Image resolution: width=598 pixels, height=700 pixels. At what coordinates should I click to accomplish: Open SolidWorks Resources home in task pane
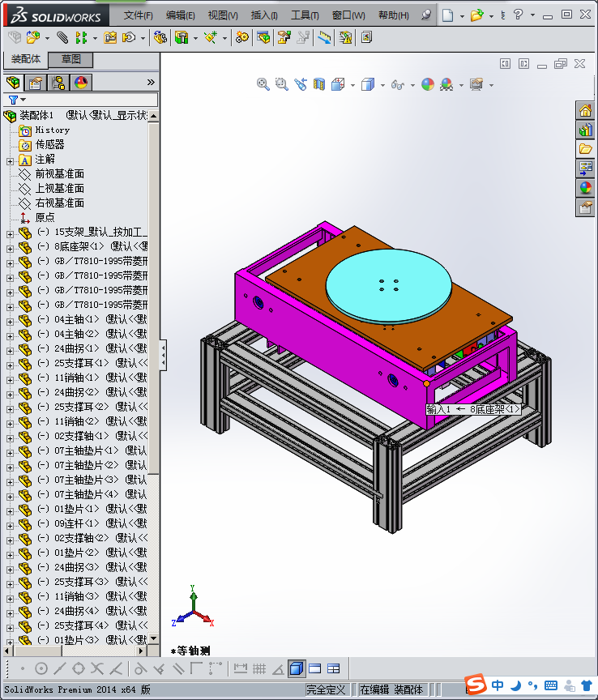tap(586, 110)
